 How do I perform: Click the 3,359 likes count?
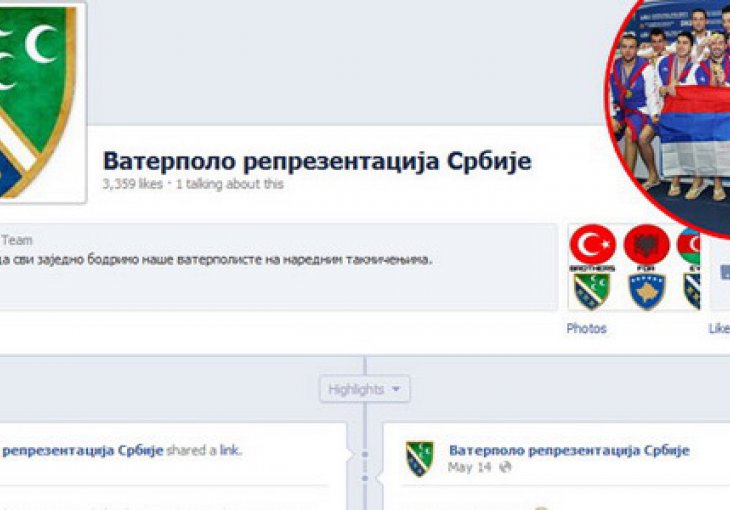(x=133, y=184)
